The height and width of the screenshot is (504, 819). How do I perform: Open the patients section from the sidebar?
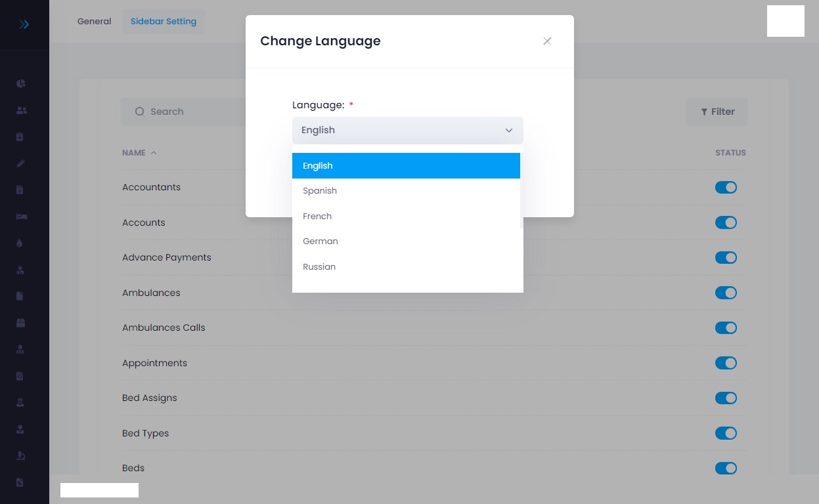point(22,110)
